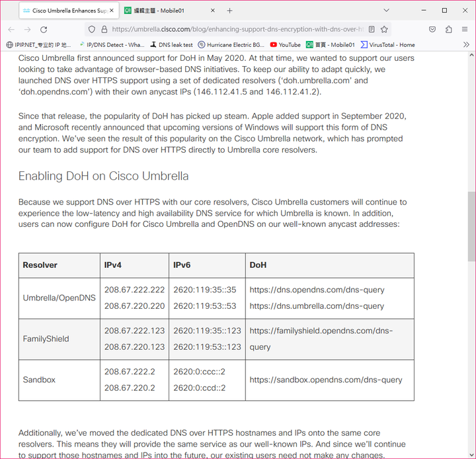Open the Extensions puzzle icon
Viewport: 476px width, 459px height.
pyautogui.click(x=449, y=30)
